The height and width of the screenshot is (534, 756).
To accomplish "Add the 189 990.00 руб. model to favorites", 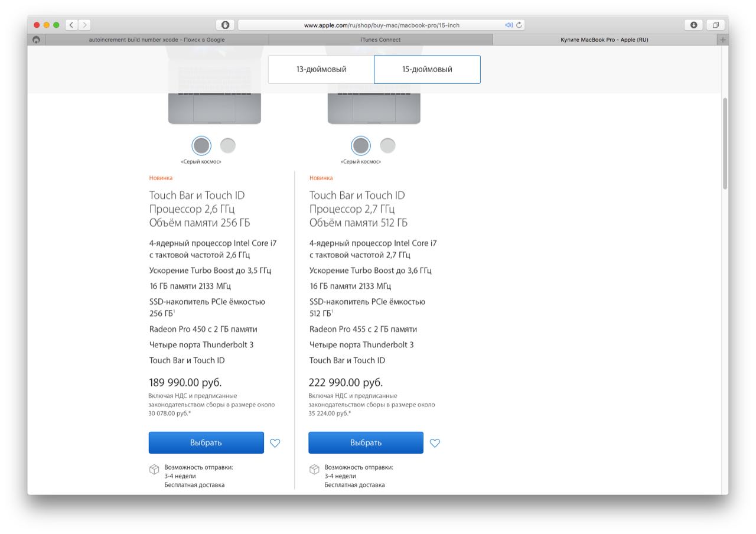I will (x=275, y=443).
